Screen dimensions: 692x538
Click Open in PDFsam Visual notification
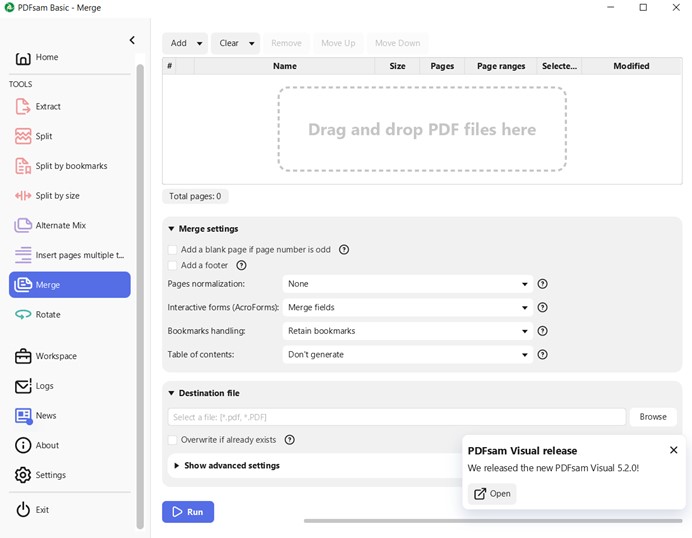[492, 494]
